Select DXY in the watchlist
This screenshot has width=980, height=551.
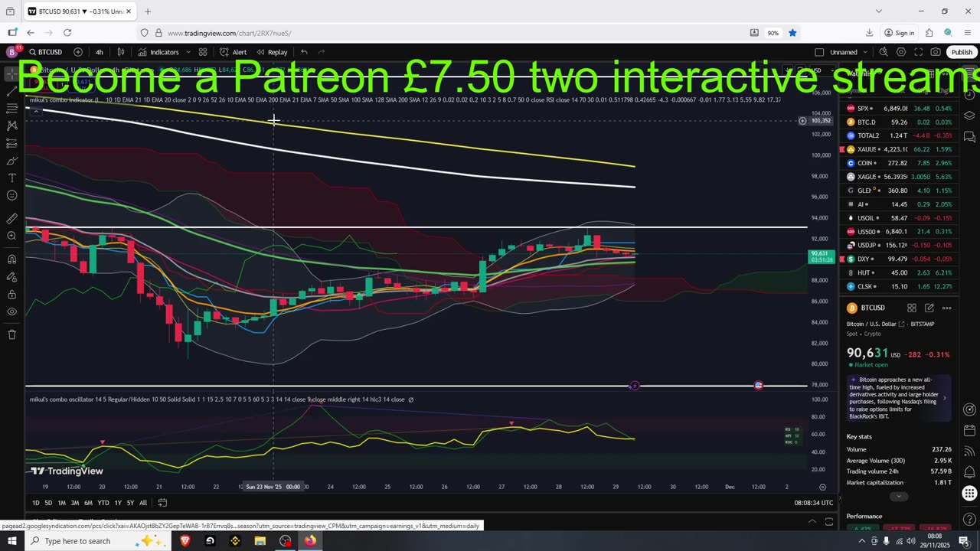(899, 259)
